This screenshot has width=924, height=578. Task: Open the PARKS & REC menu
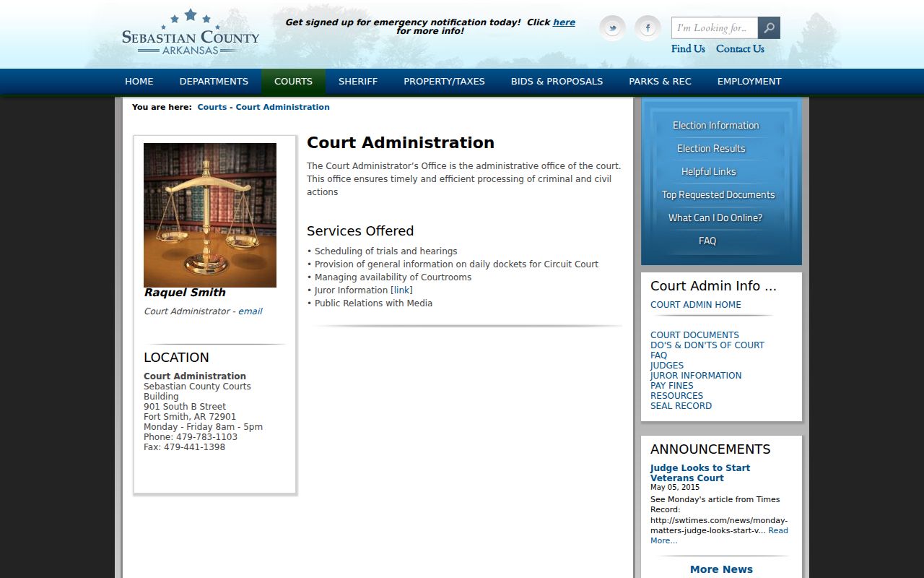pos(660,82)
